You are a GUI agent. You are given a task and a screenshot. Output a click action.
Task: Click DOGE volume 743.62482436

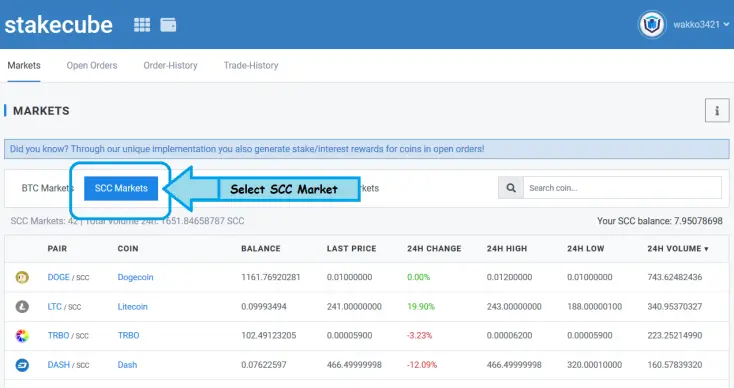675,277
